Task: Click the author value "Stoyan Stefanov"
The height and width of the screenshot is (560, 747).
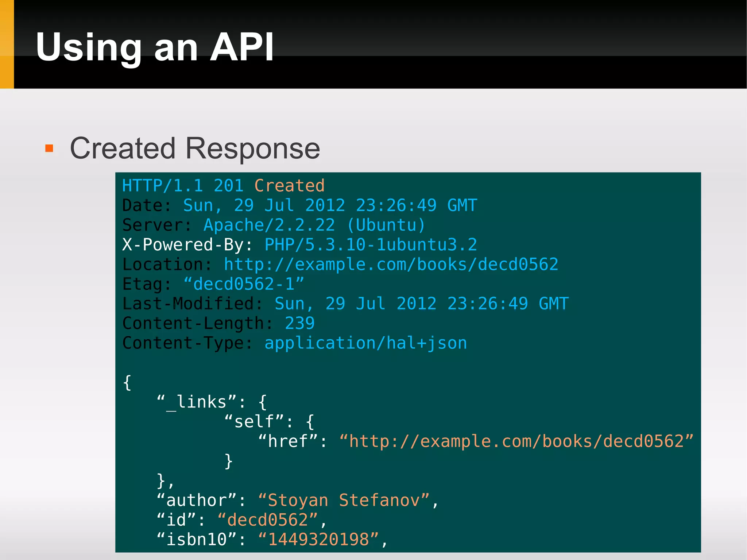Action: [344, 501]
